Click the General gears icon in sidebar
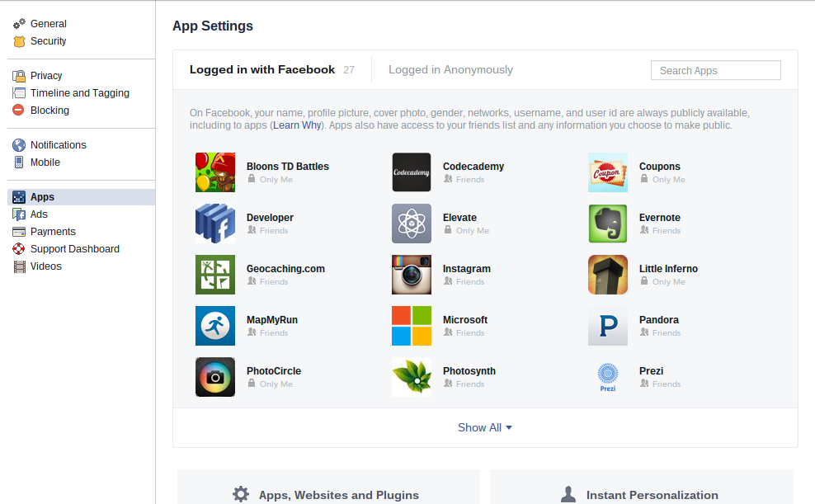The image size is (815, 504). (x=19, y=24)
